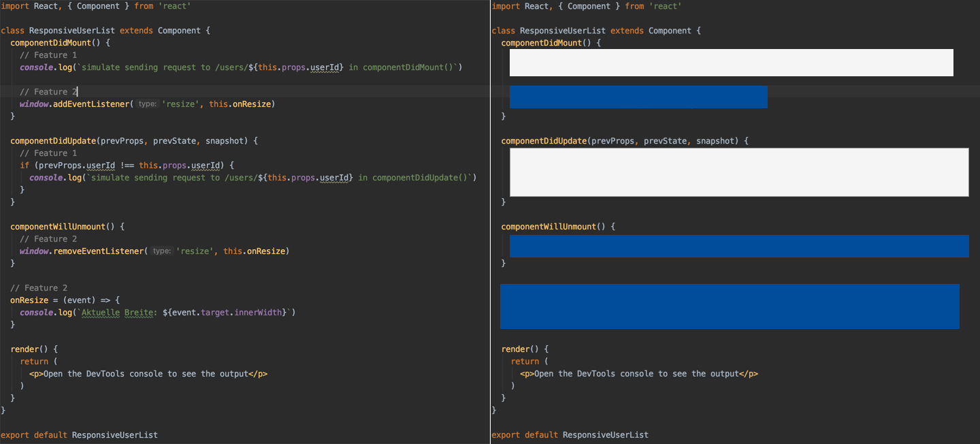Screen dimensions: 980x444
Task: Click blue block inside componentWillUnmount in right pane
Action: click(x=738, y=246)
